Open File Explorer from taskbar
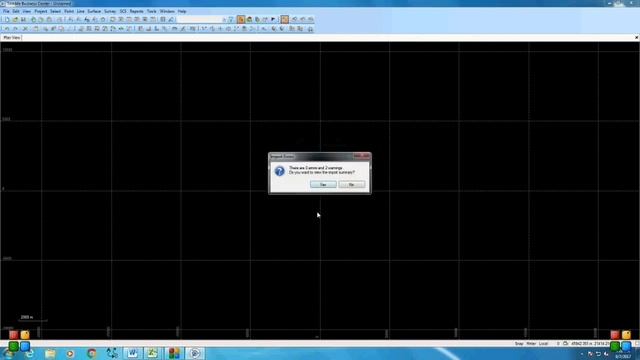 pyautogui.click(x=50, y=353)
